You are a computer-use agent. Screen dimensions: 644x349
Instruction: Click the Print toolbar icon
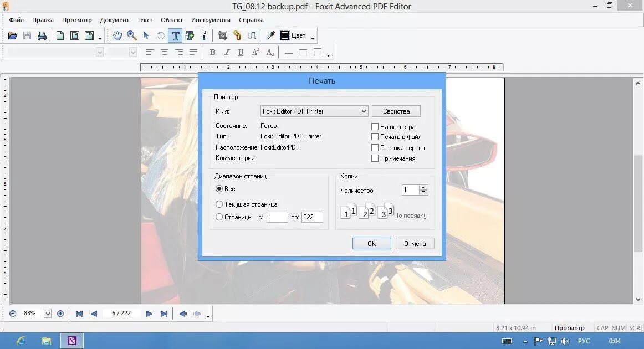pos(42,35)
